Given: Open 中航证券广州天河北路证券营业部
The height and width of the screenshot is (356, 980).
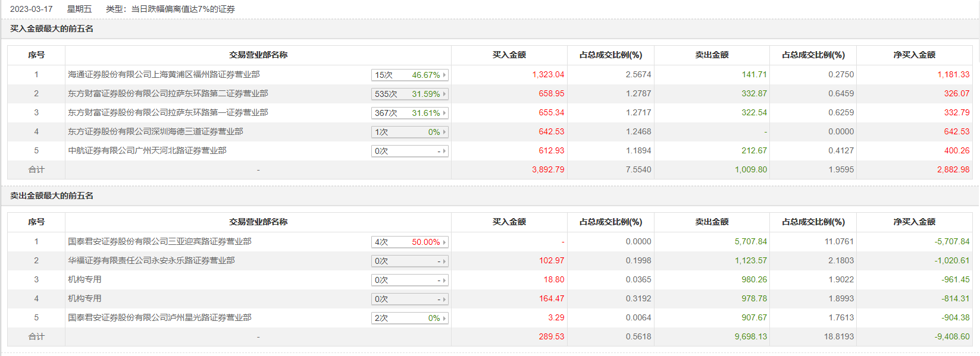Looking at the screenshot, I should coord(147,150).
